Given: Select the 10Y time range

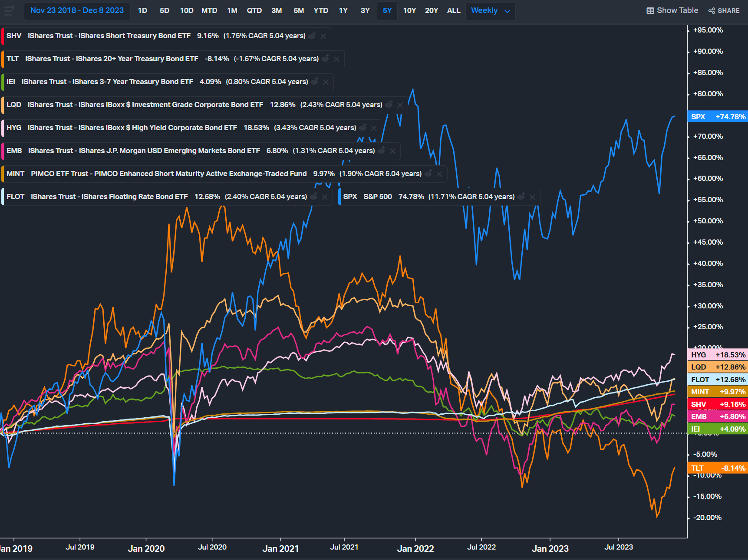Looking at the screenshot, I should click(409, 10).
